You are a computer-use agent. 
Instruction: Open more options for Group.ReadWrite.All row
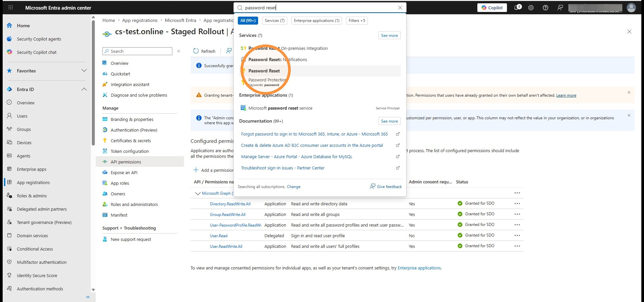click(x=517, y=214)
